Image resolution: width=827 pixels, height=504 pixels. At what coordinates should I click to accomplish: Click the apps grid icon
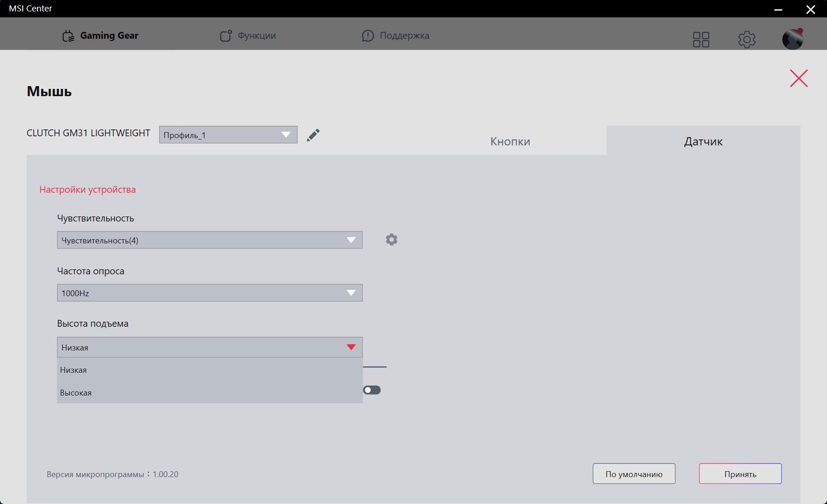coord(701,40)
